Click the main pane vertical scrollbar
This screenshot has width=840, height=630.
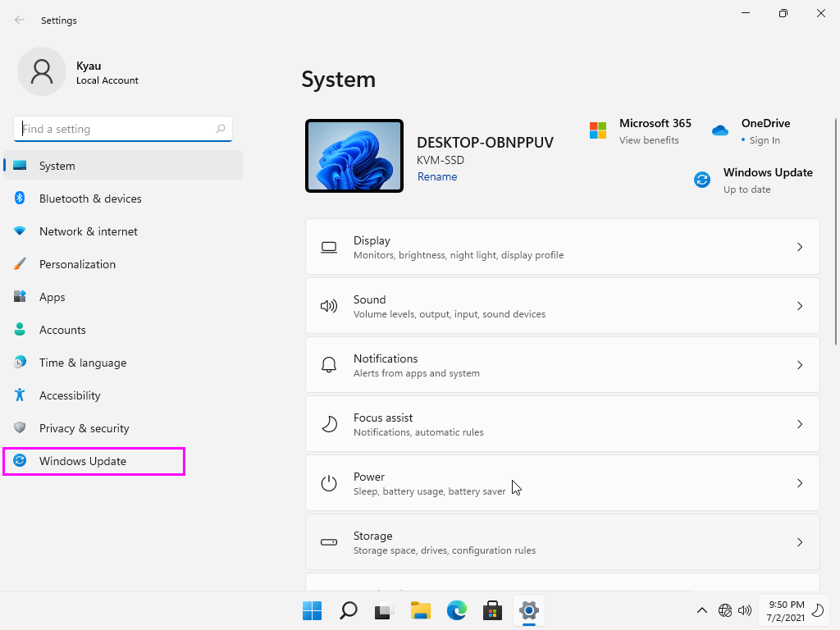835,231
